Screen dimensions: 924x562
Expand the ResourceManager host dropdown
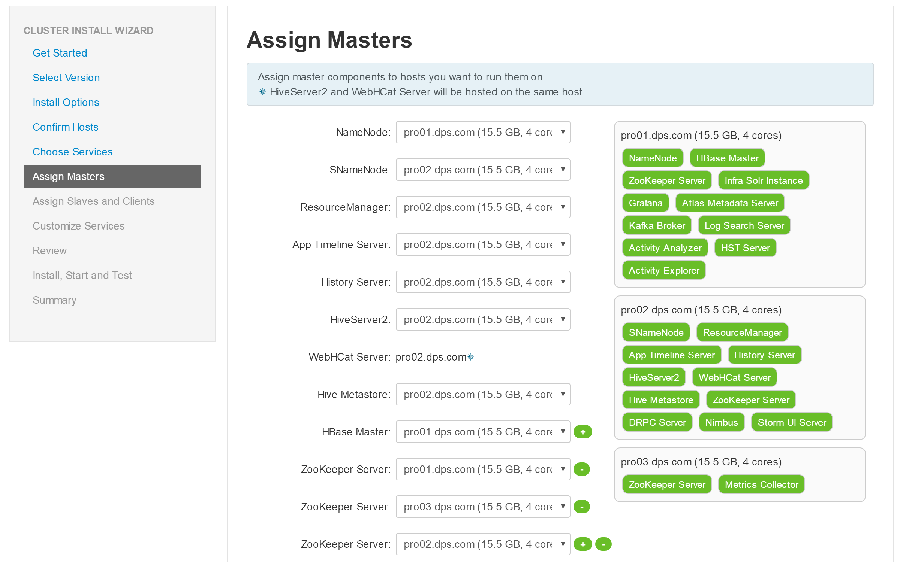483,207
